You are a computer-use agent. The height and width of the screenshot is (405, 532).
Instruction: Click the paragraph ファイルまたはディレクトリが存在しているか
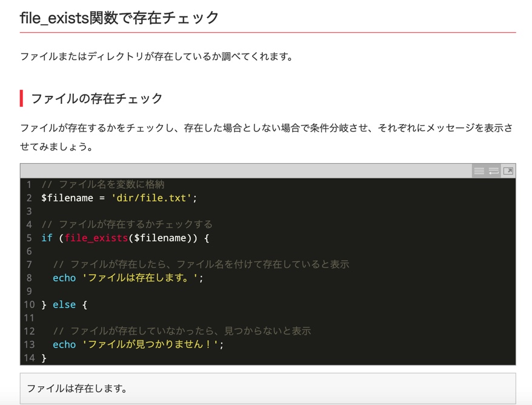click(x=156, y=57)
